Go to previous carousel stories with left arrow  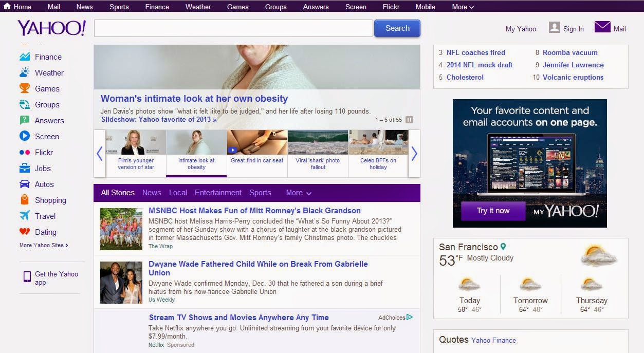tap(100, 153)
